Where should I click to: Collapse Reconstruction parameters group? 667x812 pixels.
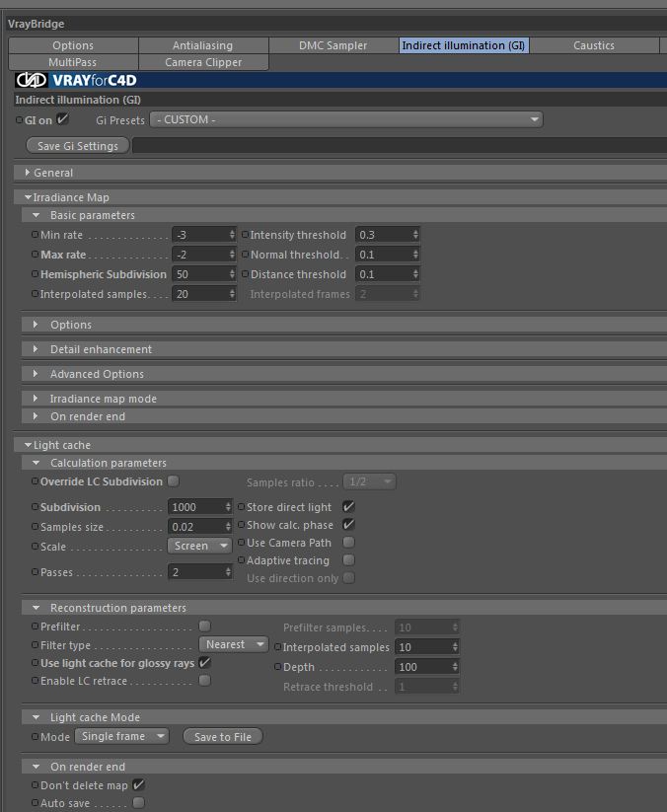(36, 608)
